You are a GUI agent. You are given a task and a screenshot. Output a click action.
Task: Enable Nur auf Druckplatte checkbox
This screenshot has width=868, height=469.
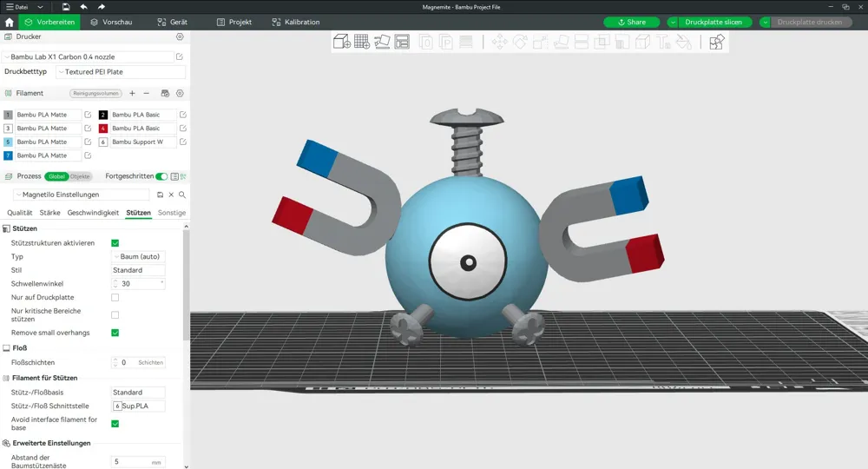coord(115,297)
